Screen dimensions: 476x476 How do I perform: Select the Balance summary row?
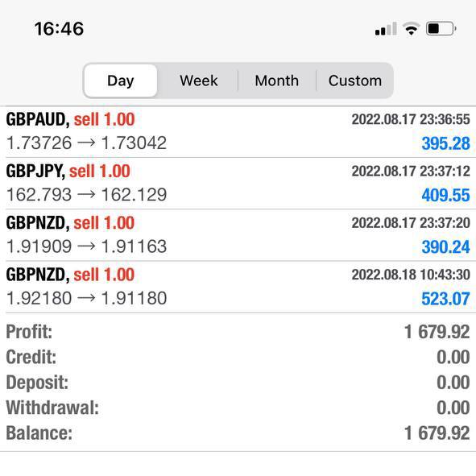click(238, 433)
